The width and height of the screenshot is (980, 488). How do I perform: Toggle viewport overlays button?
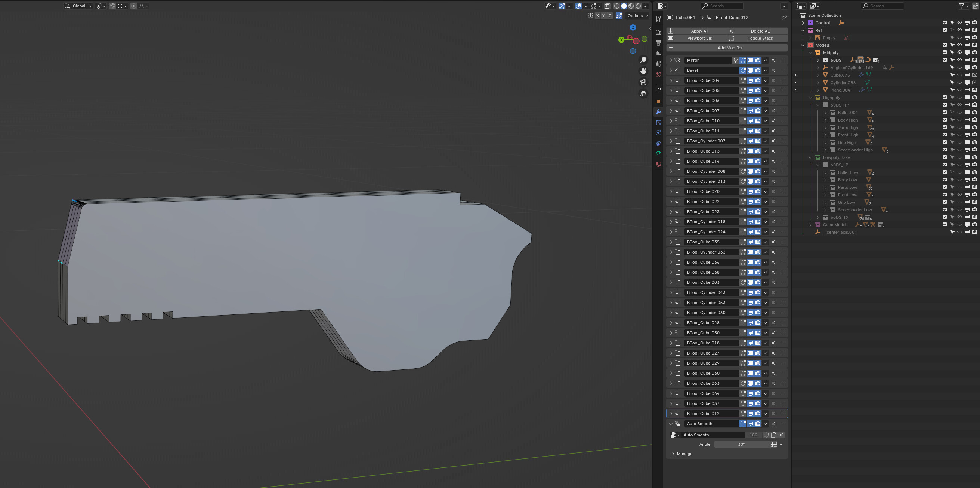click(579, 6)
